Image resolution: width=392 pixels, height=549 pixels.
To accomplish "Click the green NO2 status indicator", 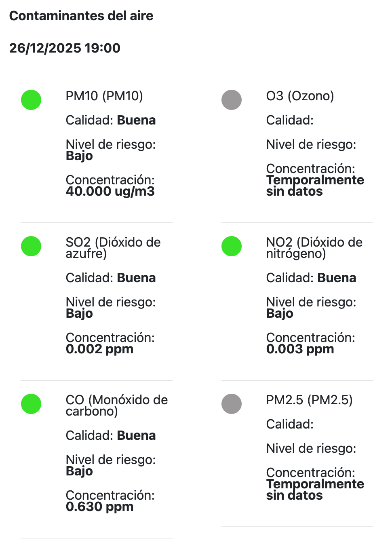I will tap(232, 246).
